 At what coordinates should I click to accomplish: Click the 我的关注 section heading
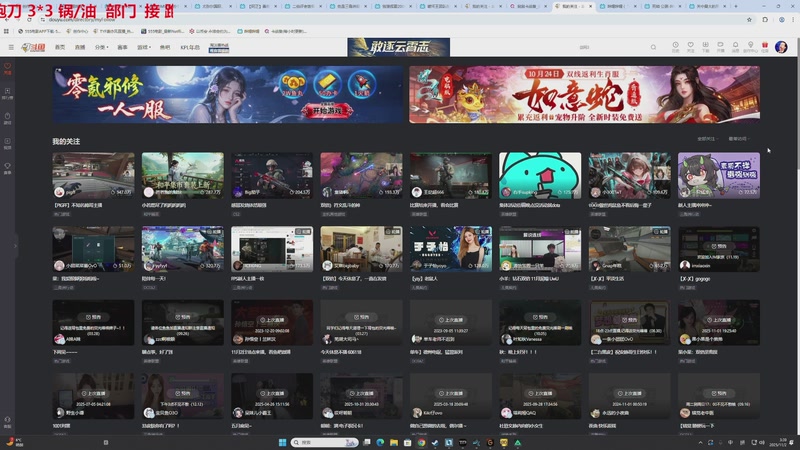click(x=66, y=141)
